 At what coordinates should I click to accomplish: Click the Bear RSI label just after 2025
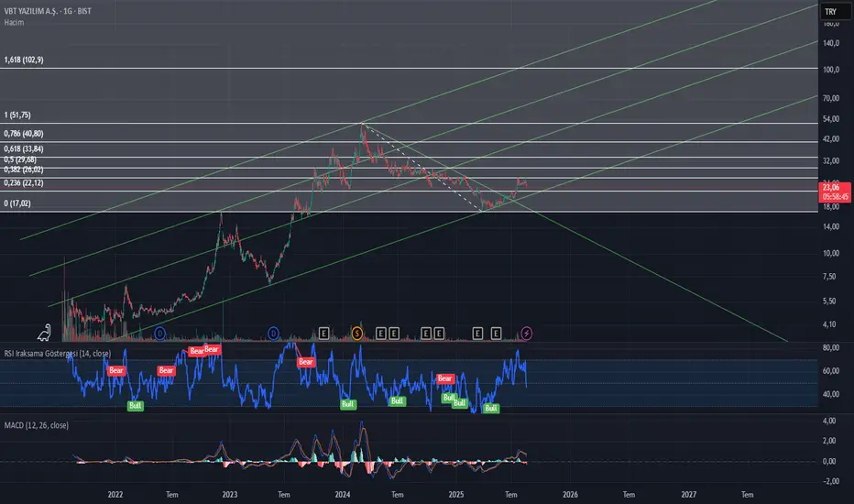445,378
